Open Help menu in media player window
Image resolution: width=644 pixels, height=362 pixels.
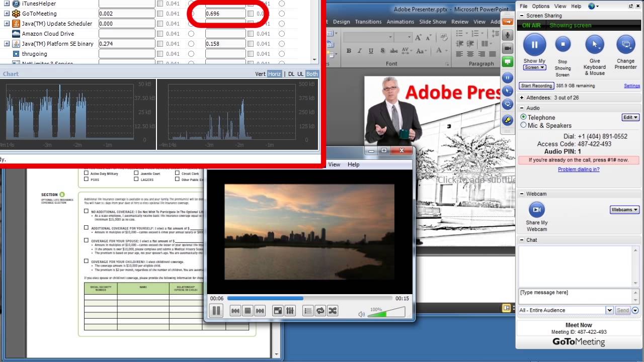[354, 164]
